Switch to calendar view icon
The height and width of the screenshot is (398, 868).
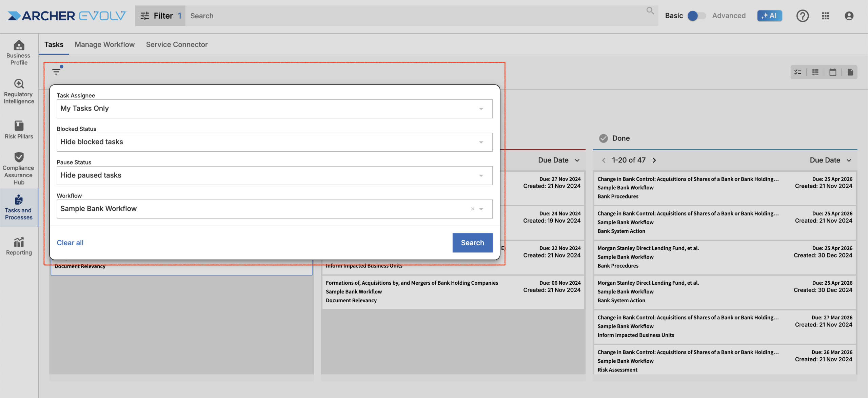(833, 72)
